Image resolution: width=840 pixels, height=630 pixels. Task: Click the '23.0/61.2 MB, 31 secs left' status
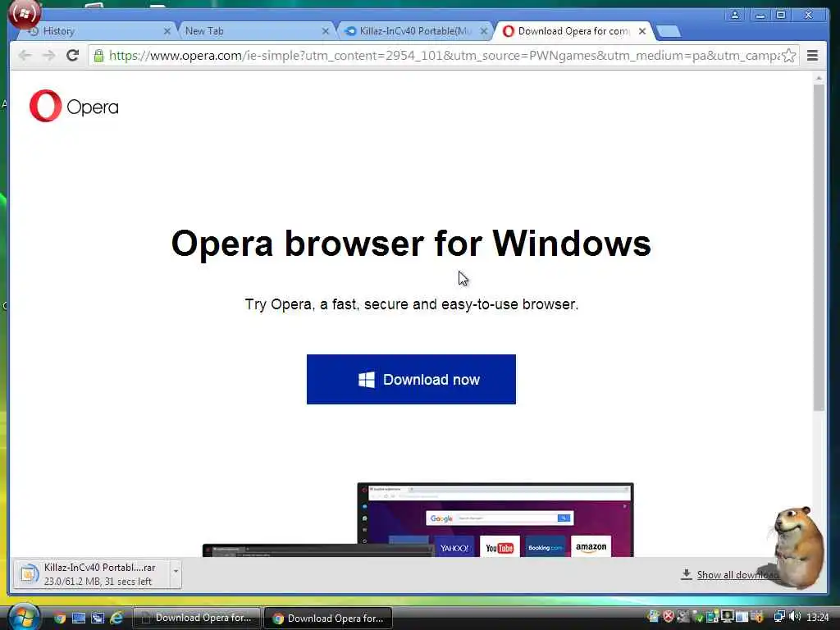pos(98,582)
